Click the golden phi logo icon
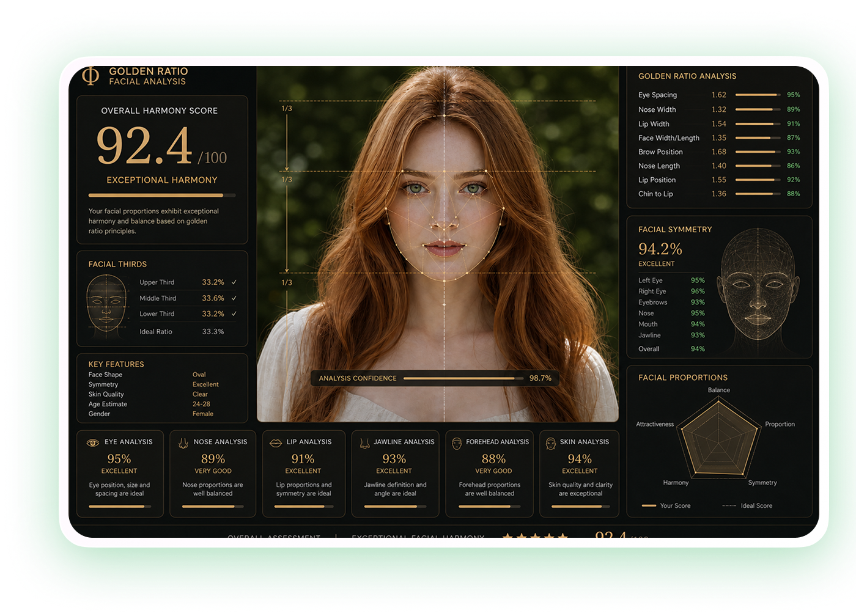 (90, 75)
